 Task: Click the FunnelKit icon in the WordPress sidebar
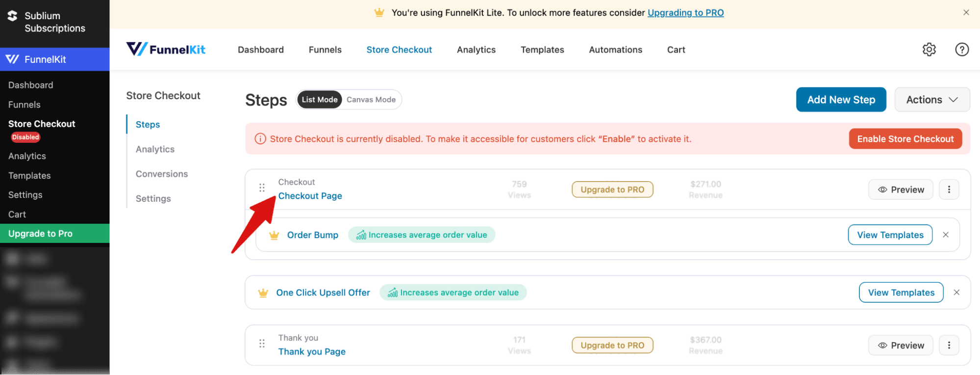(13, 59)
